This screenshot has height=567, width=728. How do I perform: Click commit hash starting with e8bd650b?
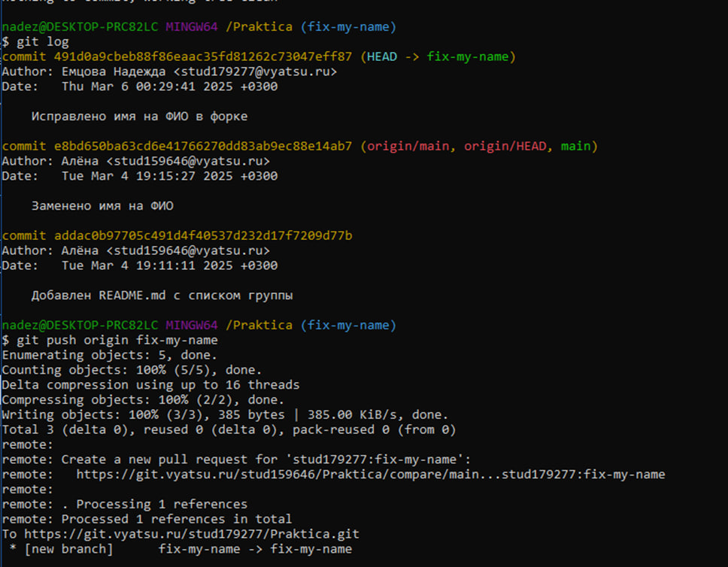[202, 147]
